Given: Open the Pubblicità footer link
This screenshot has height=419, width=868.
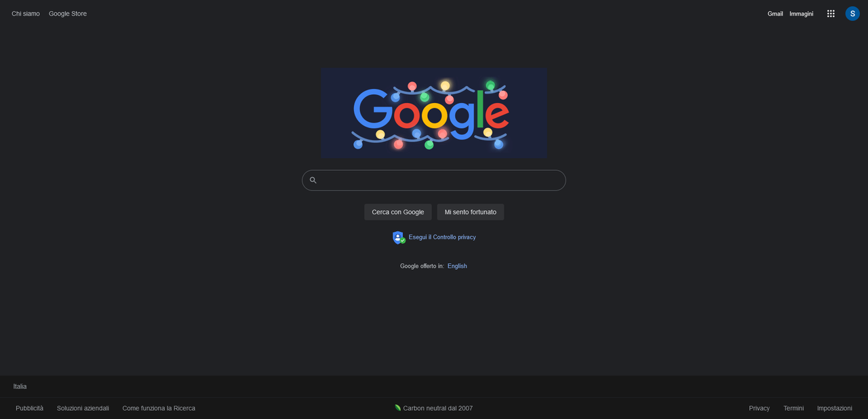Looking at the screenshot, I should [30, 408].
